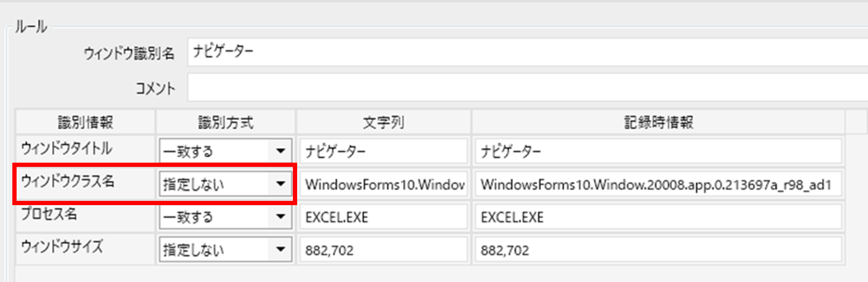Click the プロセス名 row label
This screenshot has height=282, width=868.
[49, 214]
